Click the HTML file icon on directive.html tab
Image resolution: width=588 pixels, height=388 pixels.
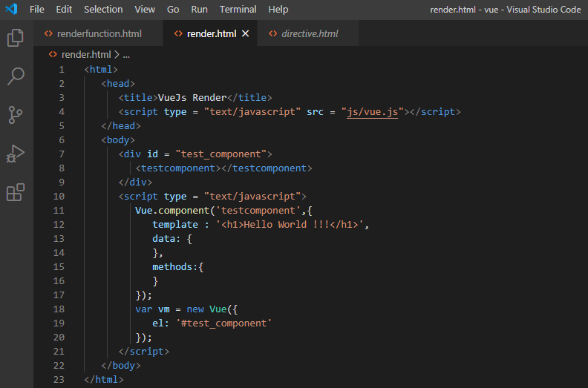(273, 33)
